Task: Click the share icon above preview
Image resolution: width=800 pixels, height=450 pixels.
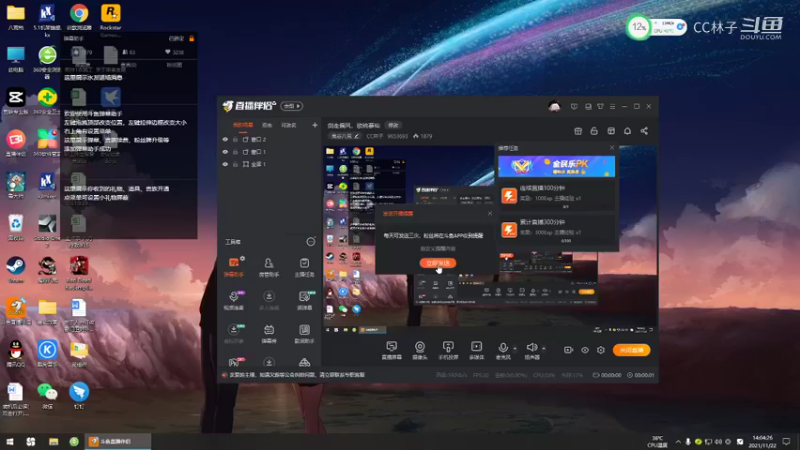Action: 644,131
